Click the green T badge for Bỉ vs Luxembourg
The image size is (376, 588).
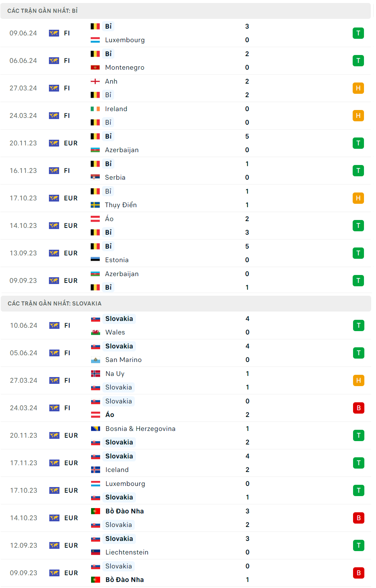pyautogui.click(x=358, y=33)
